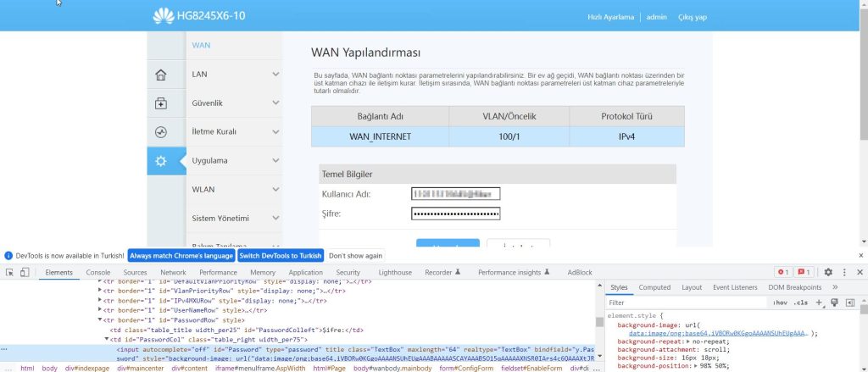Open the Home icon in router sidebar

point(160,75)
